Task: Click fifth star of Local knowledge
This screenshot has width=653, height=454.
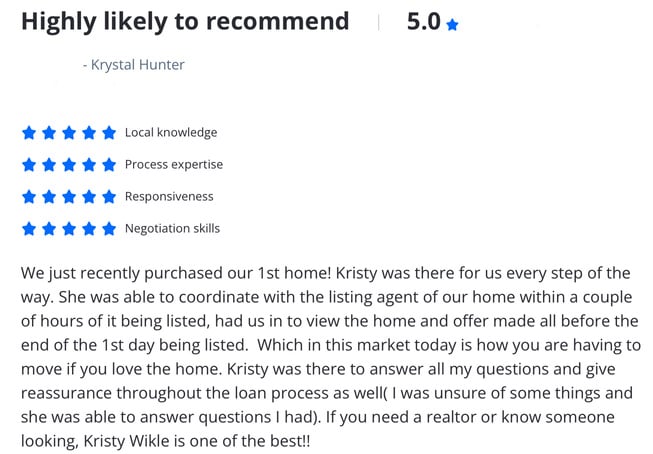Action: 109,133
